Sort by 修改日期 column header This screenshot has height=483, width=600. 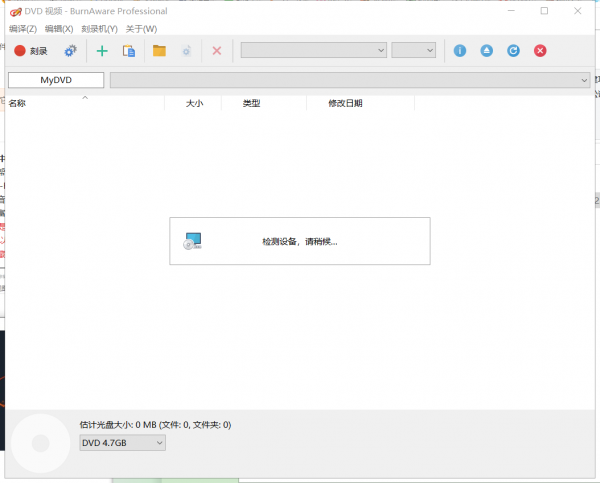click(x=360, y=103)
